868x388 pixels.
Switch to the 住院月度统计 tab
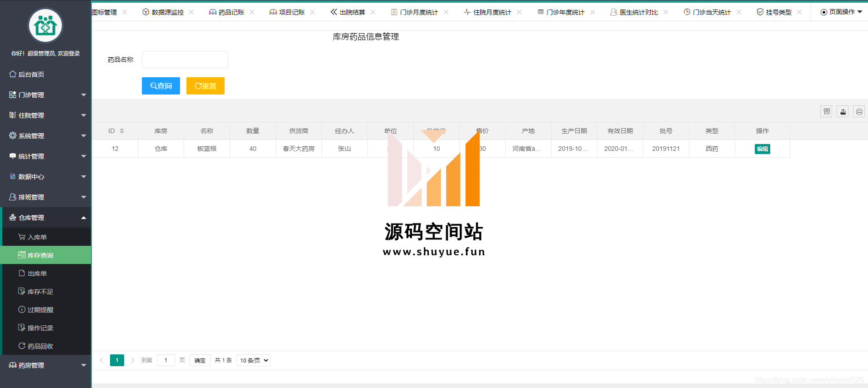tap(488, 12)
